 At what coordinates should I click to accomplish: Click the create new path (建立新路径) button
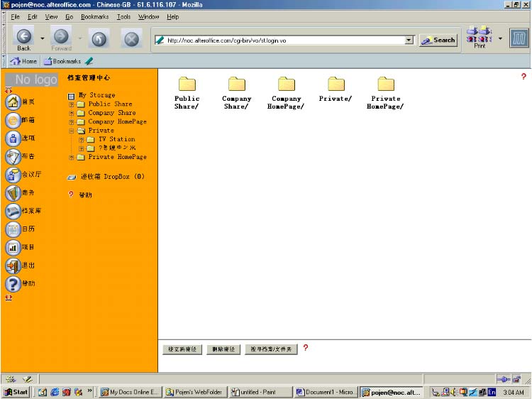[182, 349]
